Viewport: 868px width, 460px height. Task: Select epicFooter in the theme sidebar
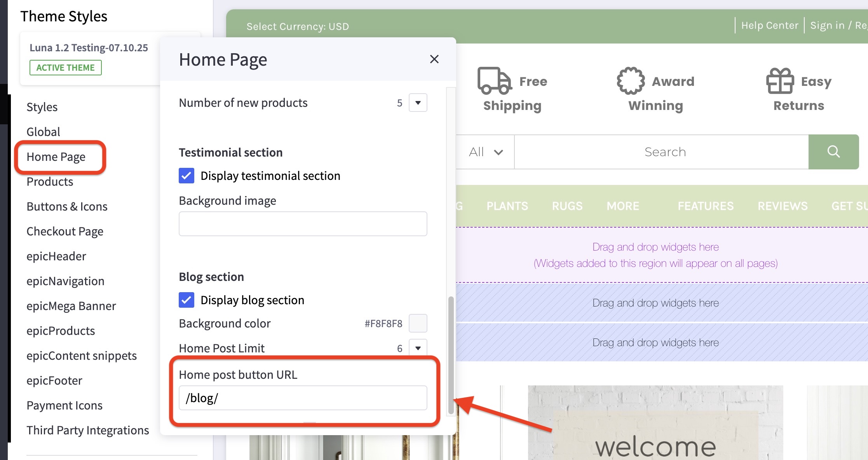pos(54,380)
